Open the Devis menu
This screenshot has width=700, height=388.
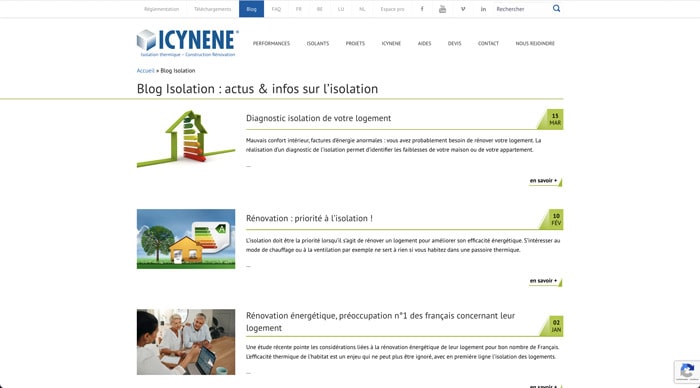tap(454, 43)
